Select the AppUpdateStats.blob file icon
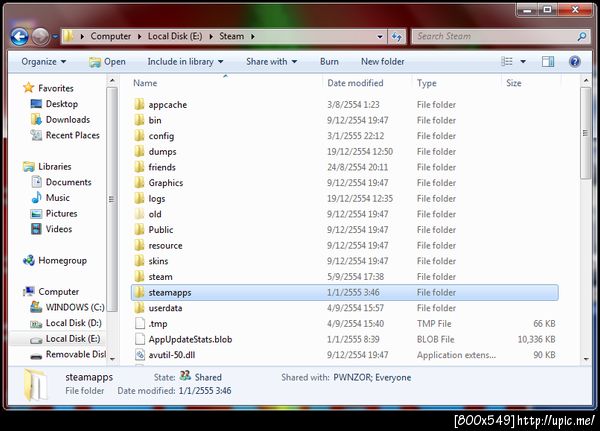The width and height of the screenshot is (600, 431). [140, 340]
